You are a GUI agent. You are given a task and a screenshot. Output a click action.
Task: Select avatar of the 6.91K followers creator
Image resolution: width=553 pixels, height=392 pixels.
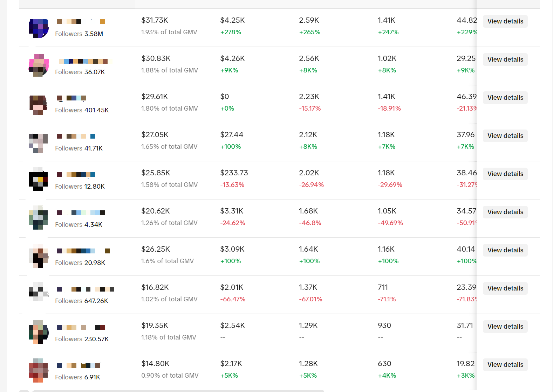[x=38, y=370]
